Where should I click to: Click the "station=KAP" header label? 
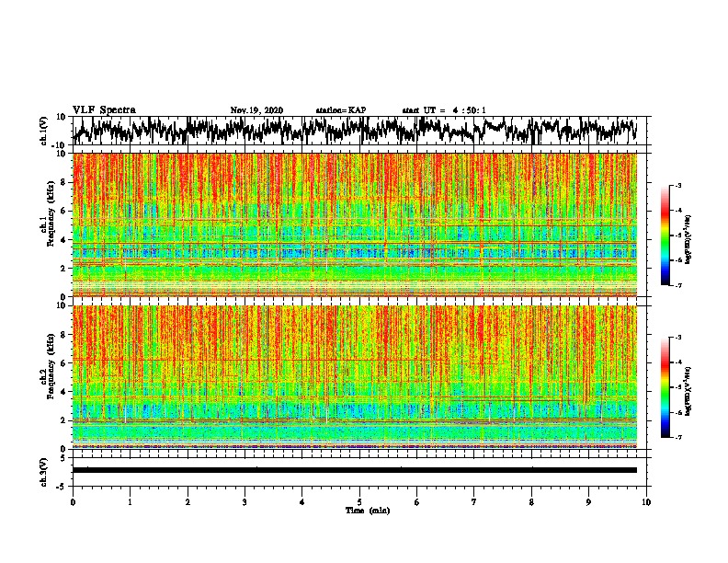(341, 110)
